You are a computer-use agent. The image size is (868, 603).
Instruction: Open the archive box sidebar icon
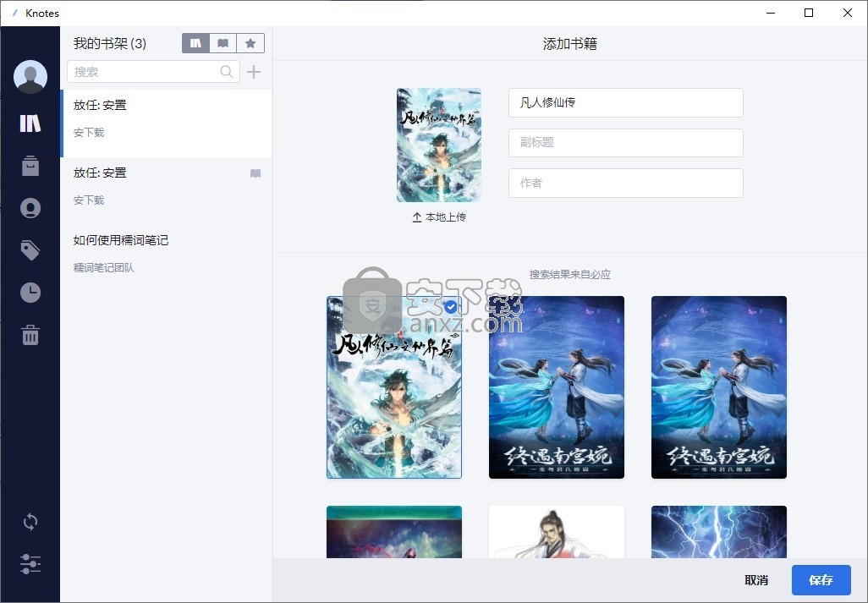pos(30,166)
